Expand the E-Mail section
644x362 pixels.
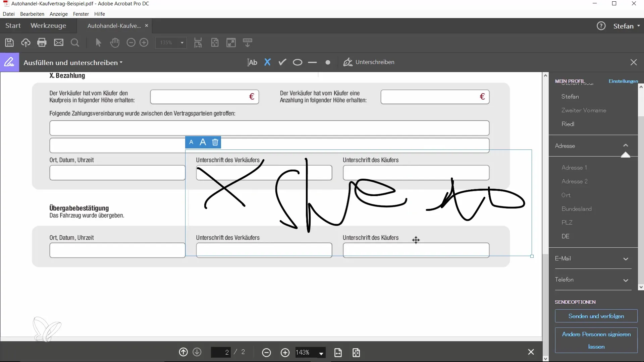[x=626, y=259]
